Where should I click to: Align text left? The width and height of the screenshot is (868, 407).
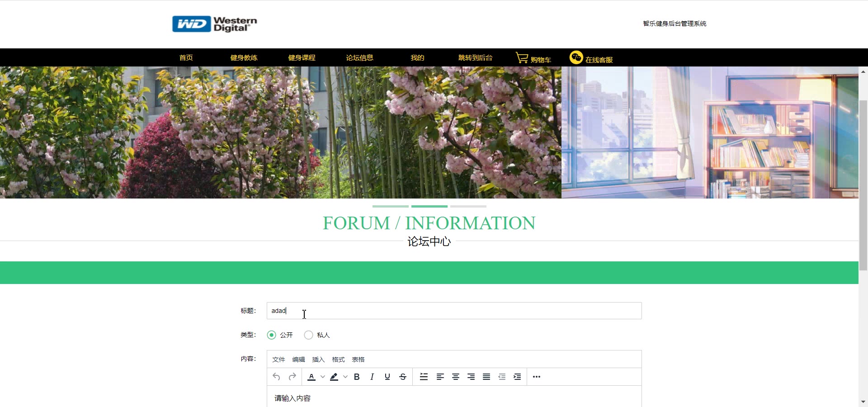coord(440,377)
